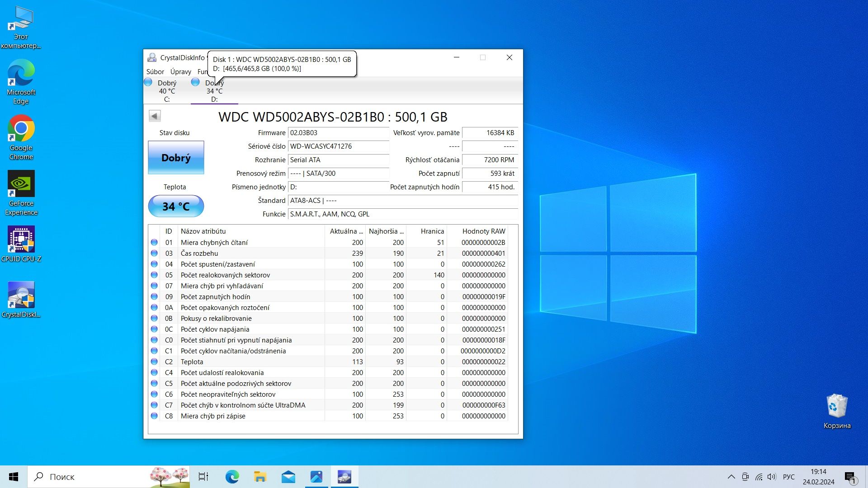
Task: Launch Edge from the taskbar
Action: pyautogui.click(x=232, y=477)
